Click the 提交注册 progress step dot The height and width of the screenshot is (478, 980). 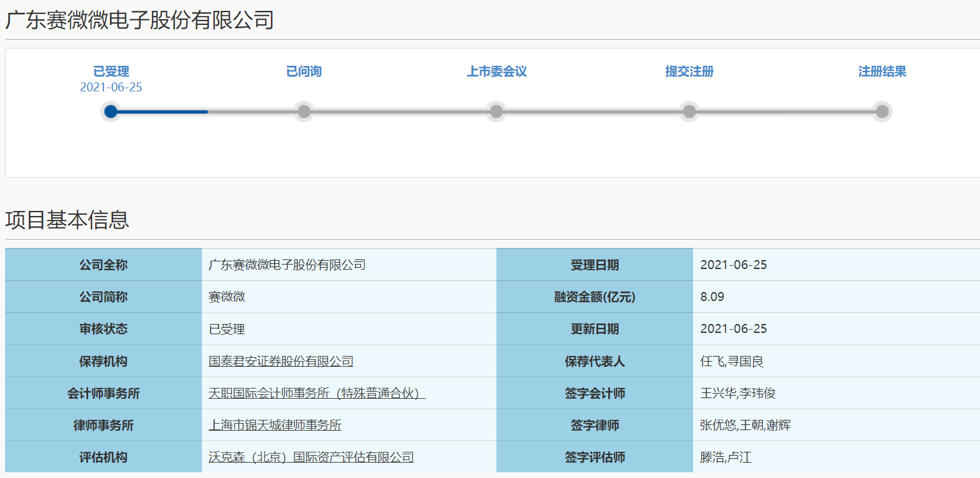689,112
